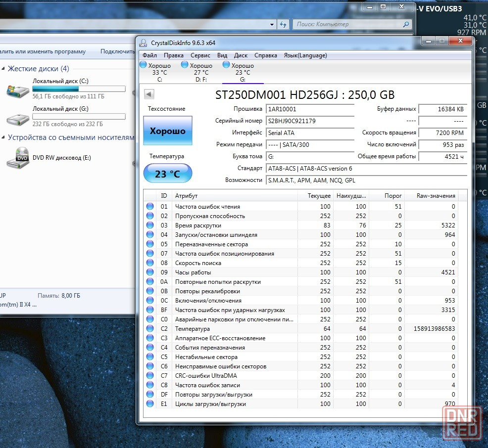Open the Сервис menu

pyautogui.click(x=200, y=55)
